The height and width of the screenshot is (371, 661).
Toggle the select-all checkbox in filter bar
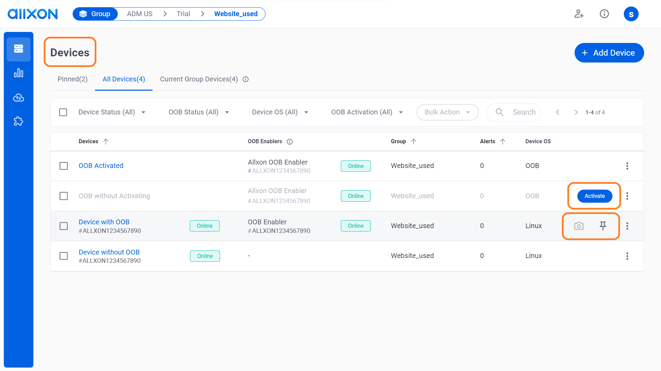[63, 112]
